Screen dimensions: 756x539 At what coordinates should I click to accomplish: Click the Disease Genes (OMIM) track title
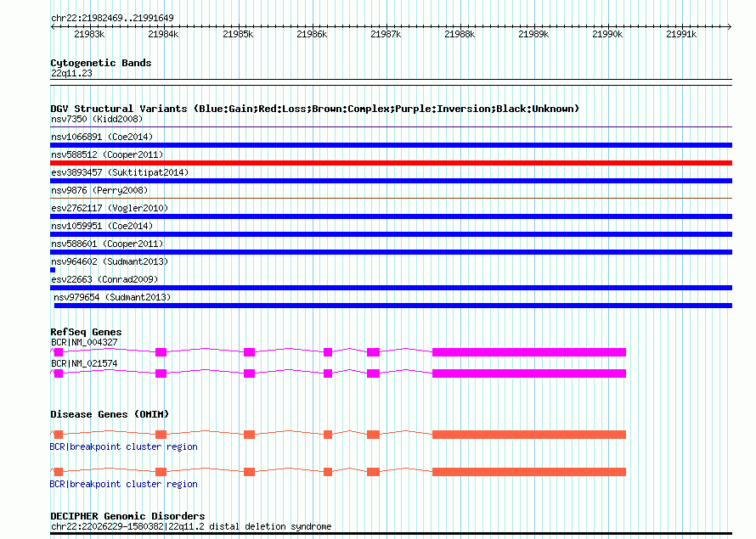pyautogui.click(x=110, y=414)
